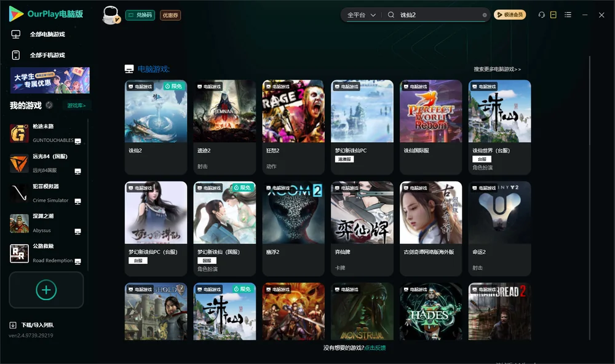Select 公路救赎 Road Redemption entry
615x364 pixels.
click(x=46, y=253)
